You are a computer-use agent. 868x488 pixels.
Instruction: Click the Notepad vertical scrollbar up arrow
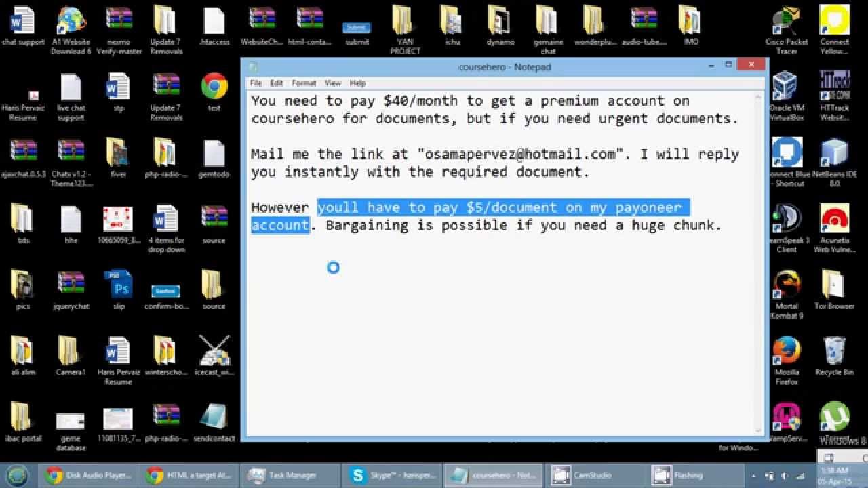(x=758, y=96)
